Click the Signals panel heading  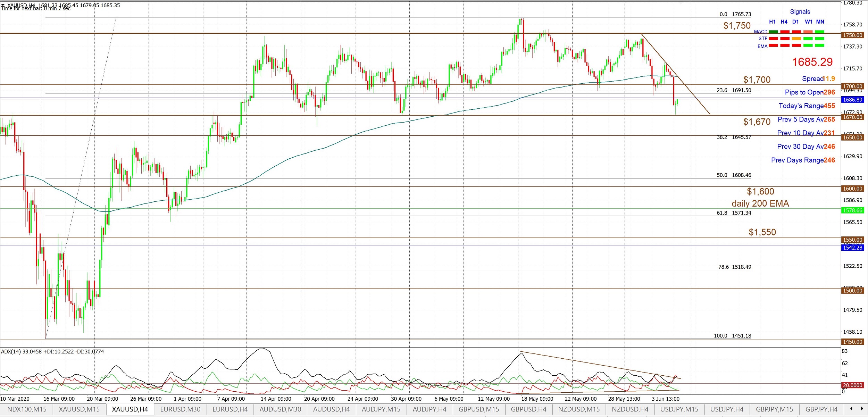[x=800, y=12]
